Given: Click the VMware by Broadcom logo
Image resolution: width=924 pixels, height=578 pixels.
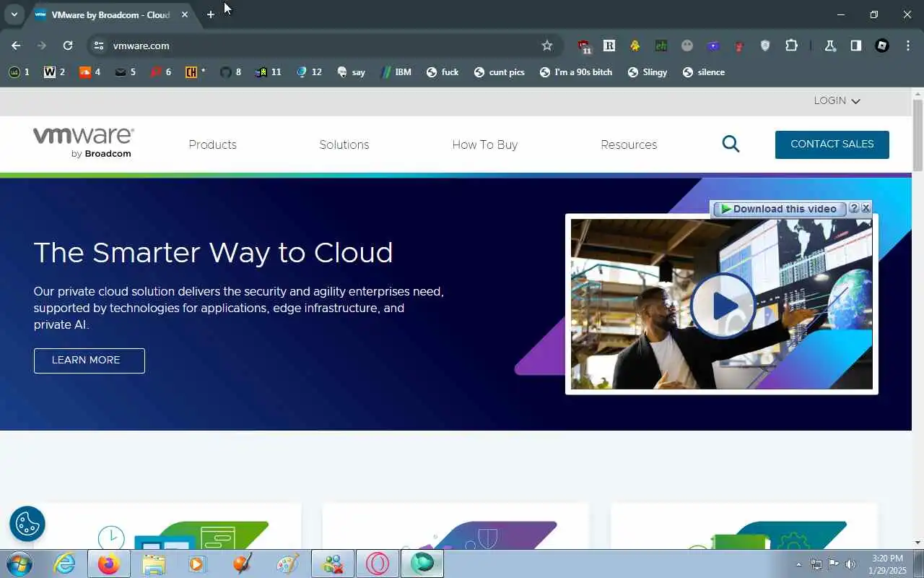Looking at the screenshot, I should click(83, 142).
